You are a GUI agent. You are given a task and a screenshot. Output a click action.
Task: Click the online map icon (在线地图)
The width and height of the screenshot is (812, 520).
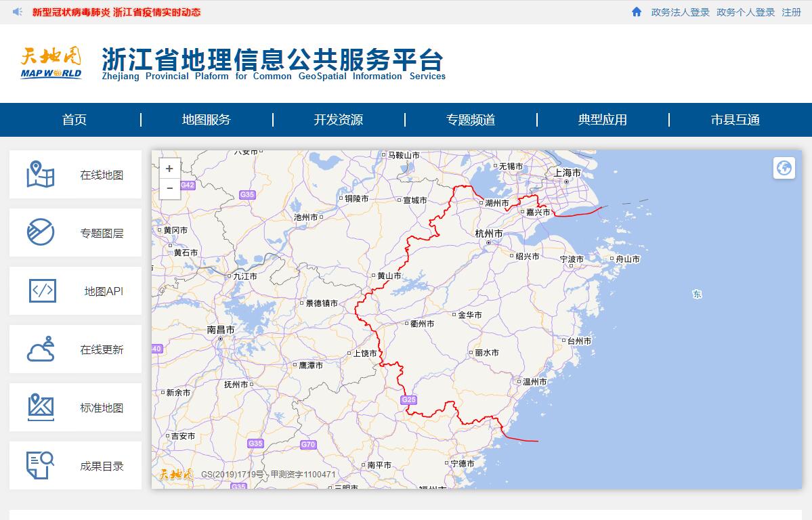pyautogui.click(x=41, y=175)
